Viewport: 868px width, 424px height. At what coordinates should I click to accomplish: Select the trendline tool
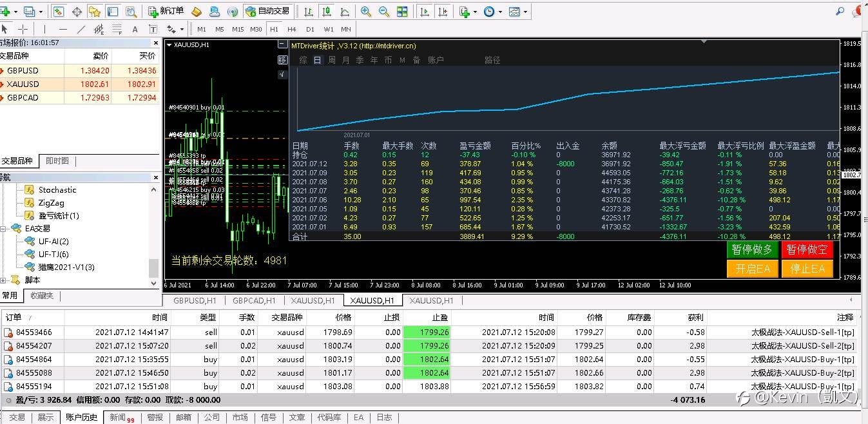point(81,29)
